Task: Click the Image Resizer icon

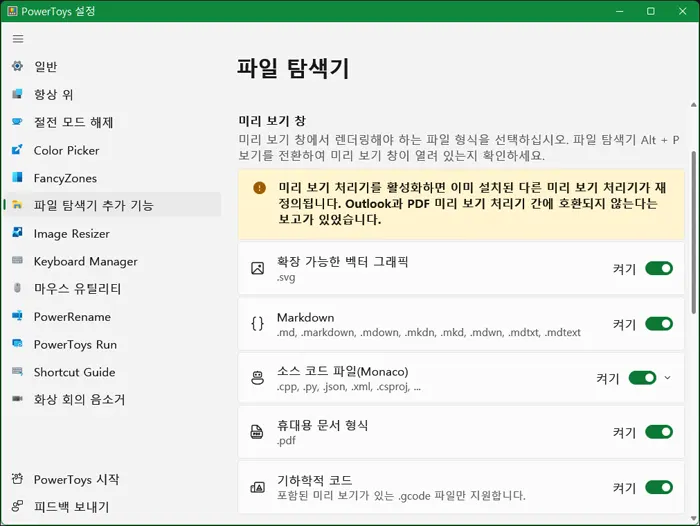Action: coord(17,233)
